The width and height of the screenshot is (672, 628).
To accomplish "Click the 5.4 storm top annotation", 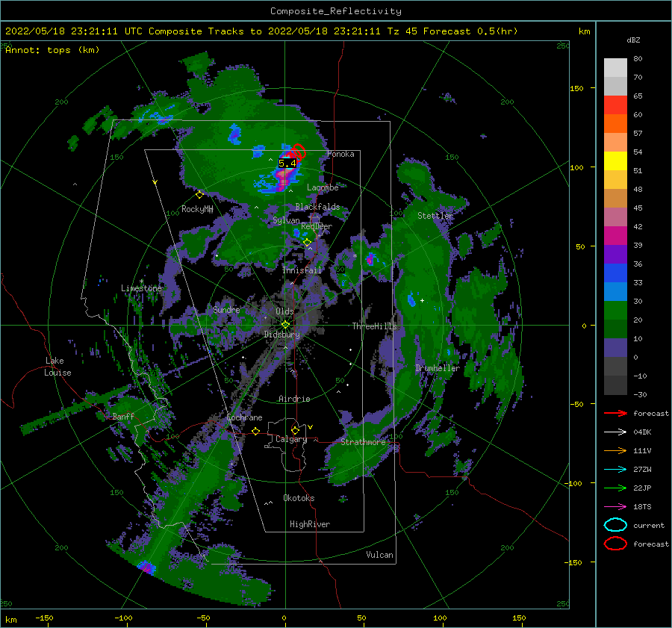I will click(287, 164).
